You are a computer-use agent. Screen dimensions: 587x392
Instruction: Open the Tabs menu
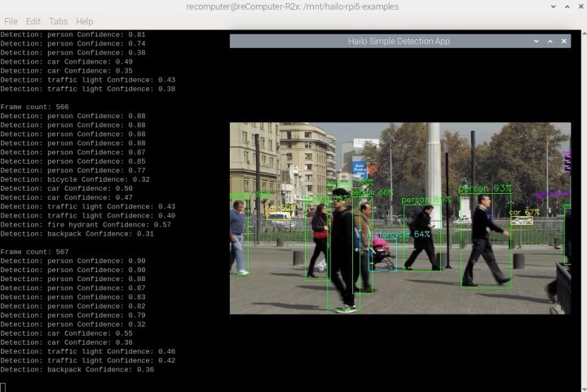59,20
